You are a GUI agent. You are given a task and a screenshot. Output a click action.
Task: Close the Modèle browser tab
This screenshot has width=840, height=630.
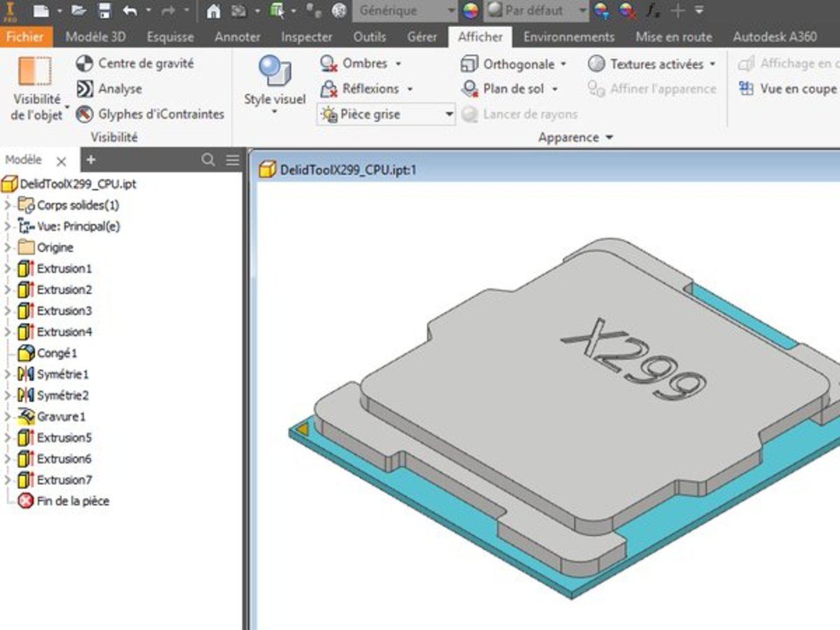(61, 162)
